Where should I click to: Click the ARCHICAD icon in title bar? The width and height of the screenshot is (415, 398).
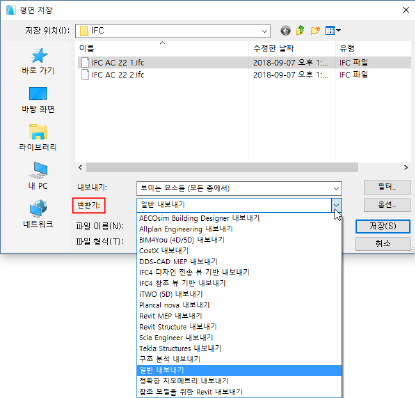pos(11,10)
